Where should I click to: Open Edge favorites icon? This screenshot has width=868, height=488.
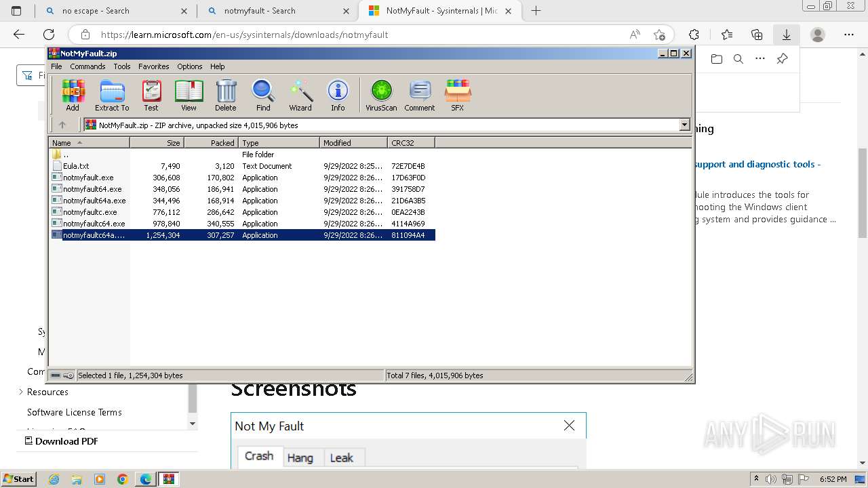(x=727, y=35)
